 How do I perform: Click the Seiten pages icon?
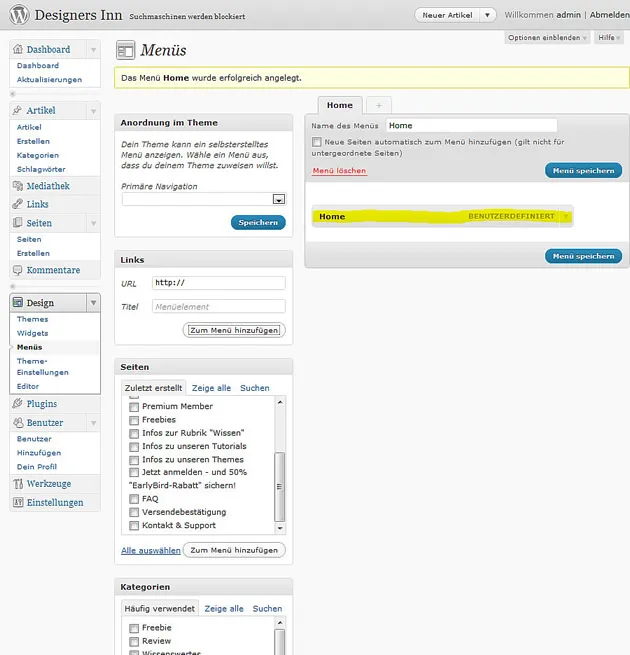coord(18,222)
